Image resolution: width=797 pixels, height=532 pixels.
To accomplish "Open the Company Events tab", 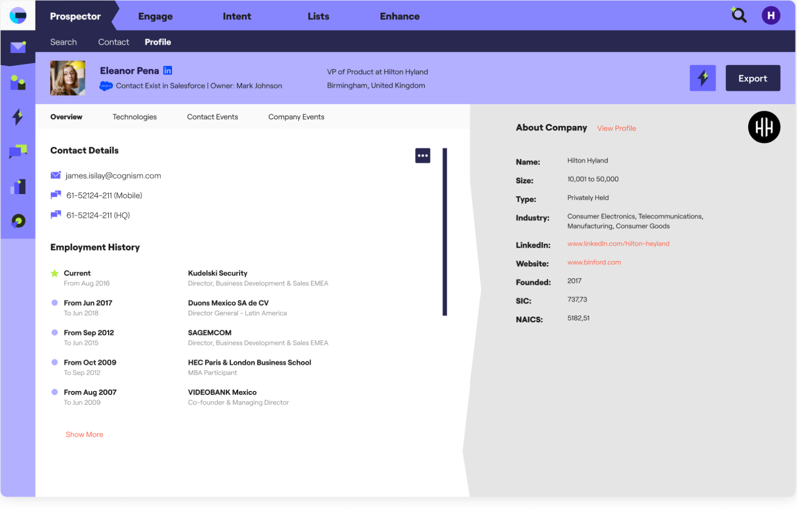I will click(x=296, y=117).
